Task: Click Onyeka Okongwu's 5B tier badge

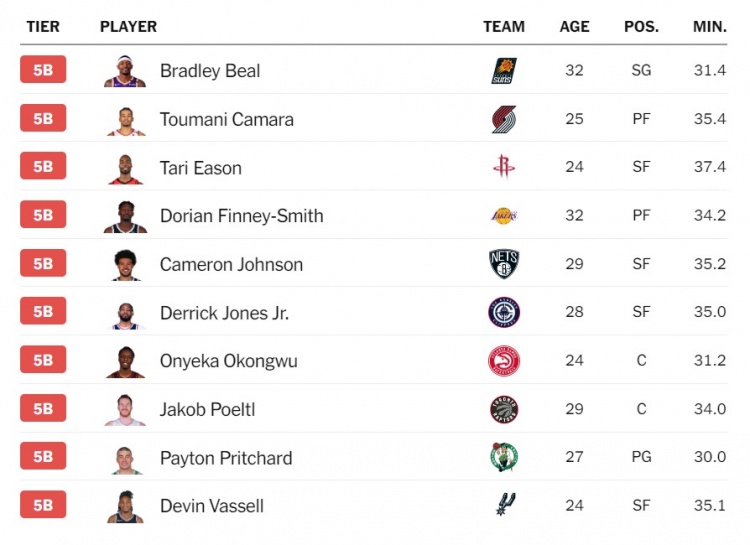Action: [43, 361]
